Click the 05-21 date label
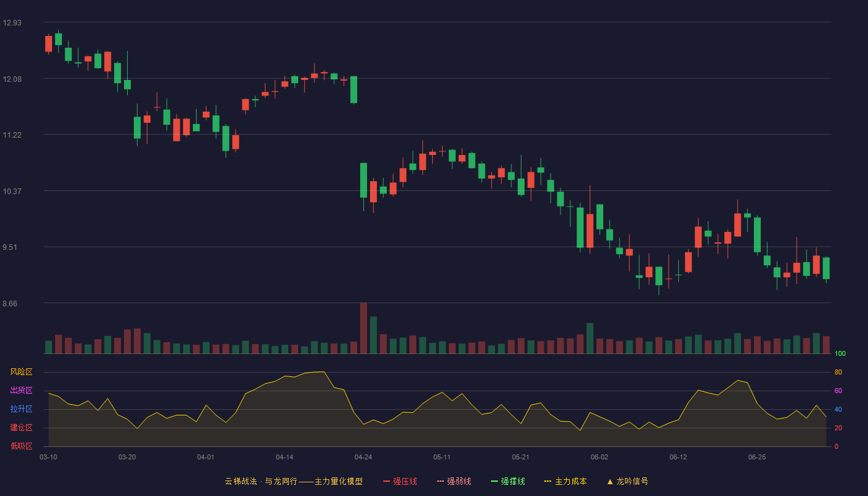 pos(521,457)
